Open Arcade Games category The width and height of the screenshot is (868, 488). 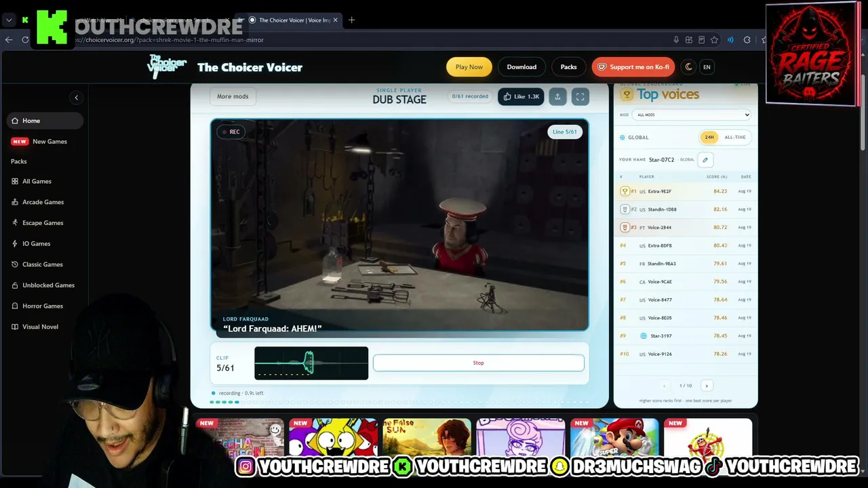[x=44, y=202]
